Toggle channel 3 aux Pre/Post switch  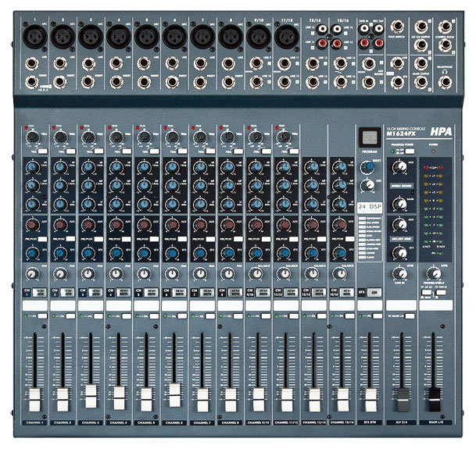[98, 239]
